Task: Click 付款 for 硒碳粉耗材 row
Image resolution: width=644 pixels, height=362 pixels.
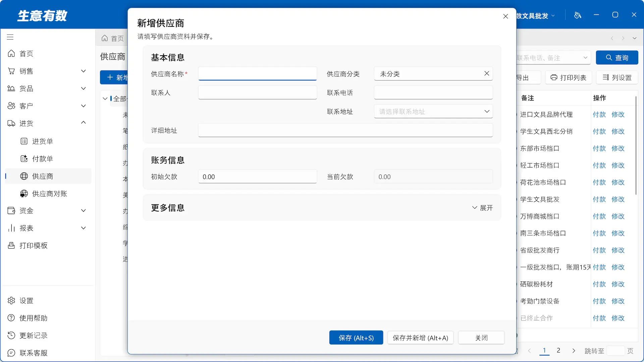Action: coord(599,284)
